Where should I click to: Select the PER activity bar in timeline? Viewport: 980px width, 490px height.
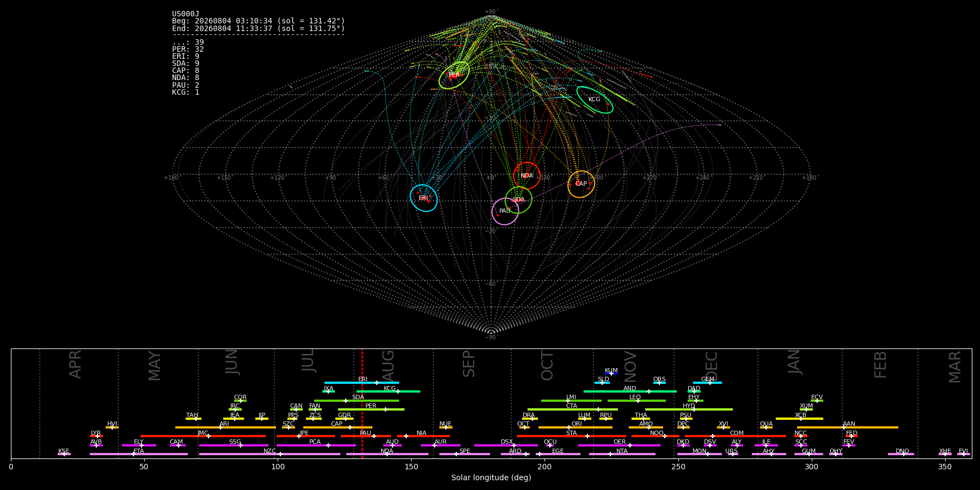point(371,409)
